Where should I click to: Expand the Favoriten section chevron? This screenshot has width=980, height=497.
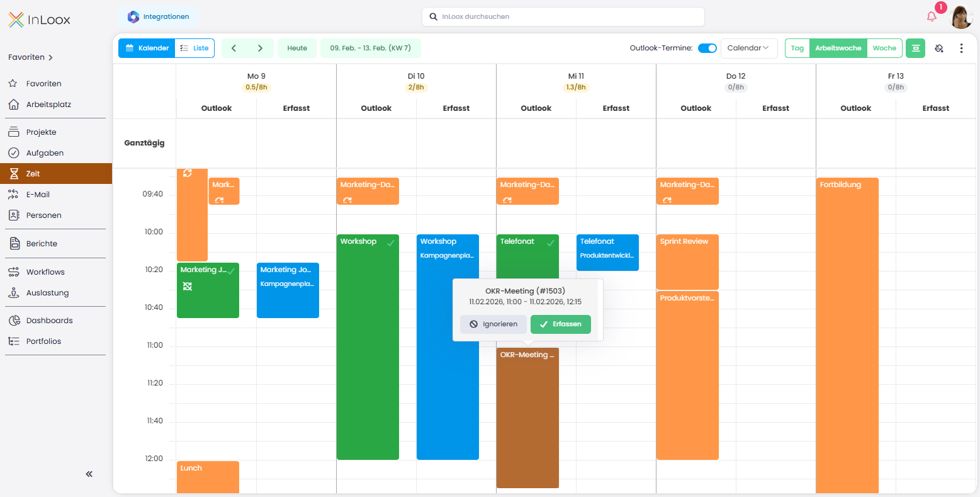(x=50, y=57)
